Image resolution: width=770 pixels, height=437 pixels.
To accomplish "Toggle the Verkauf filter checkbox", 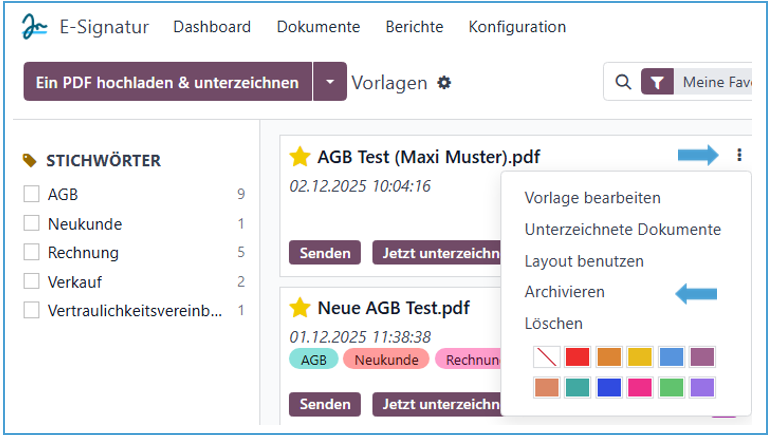I will pyautogui.click(x=32, y=281).
